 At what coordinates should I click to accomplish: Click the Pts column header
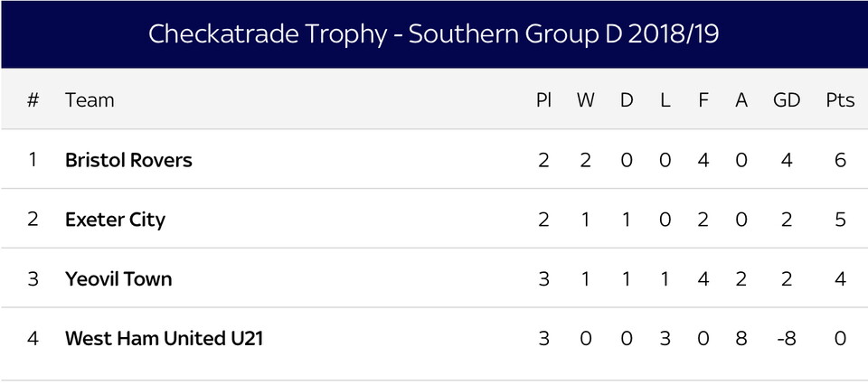pyautogui.click(x=840, y=99)
